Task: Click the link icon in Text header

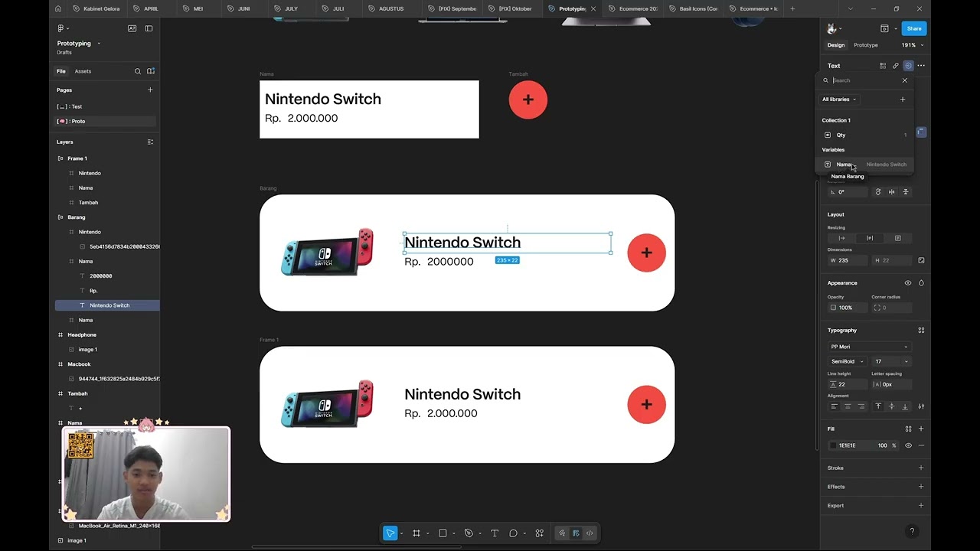Action: click(x=895, y=66)
